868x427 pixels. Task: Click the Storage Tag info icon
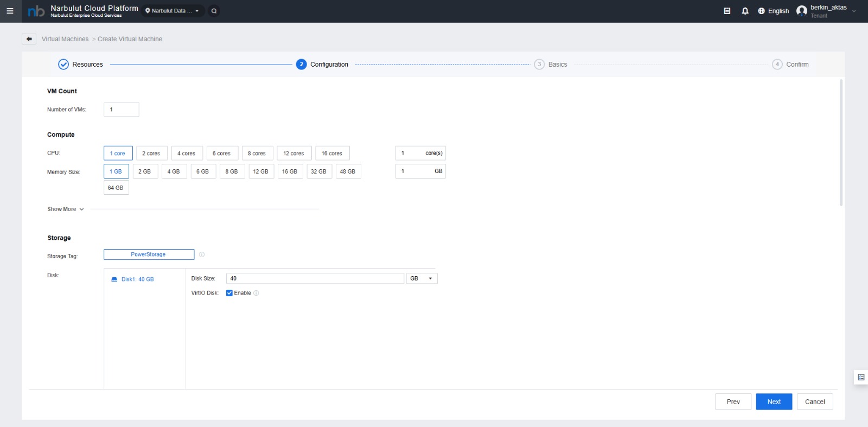[202, 254]
